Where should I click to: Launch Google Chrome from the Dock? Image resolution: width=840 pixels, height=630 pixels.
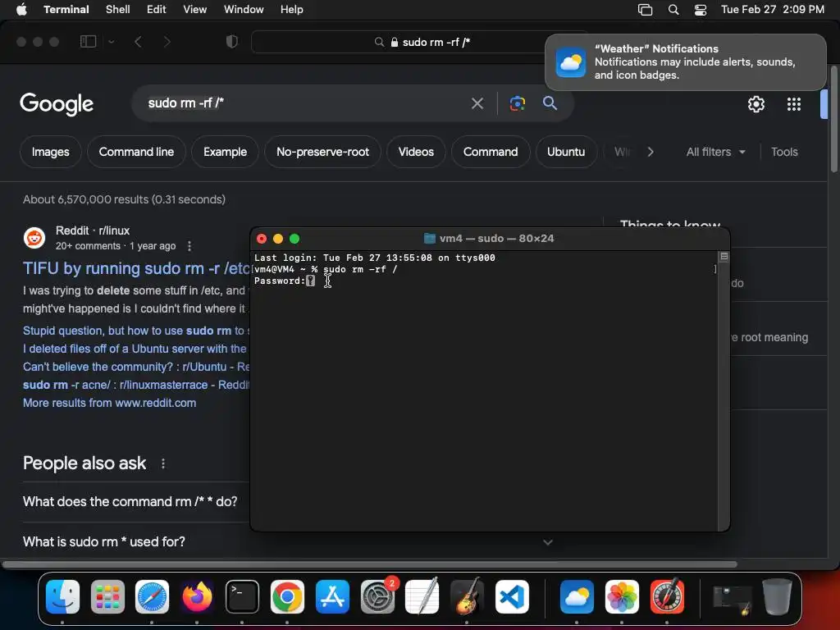point(287,596)
